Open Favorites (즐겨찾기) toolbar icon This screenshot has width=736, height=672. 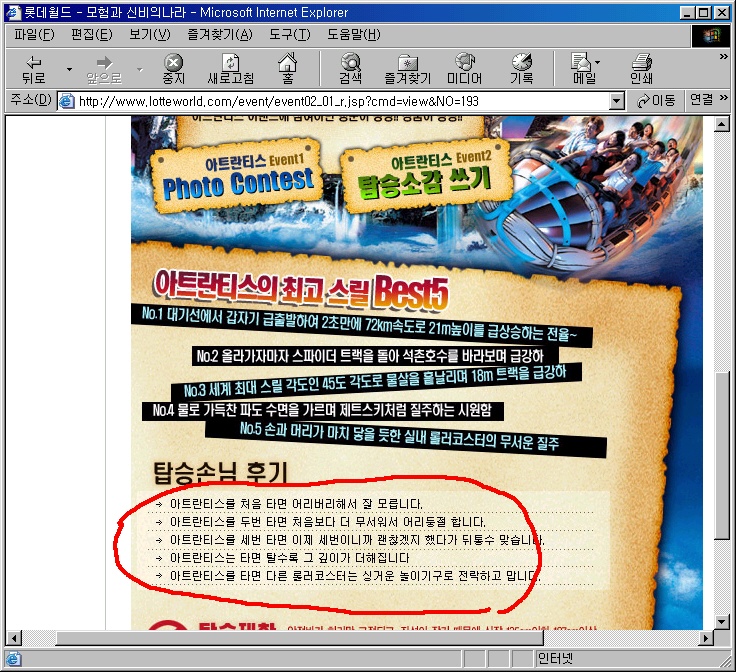coord(407,69)
